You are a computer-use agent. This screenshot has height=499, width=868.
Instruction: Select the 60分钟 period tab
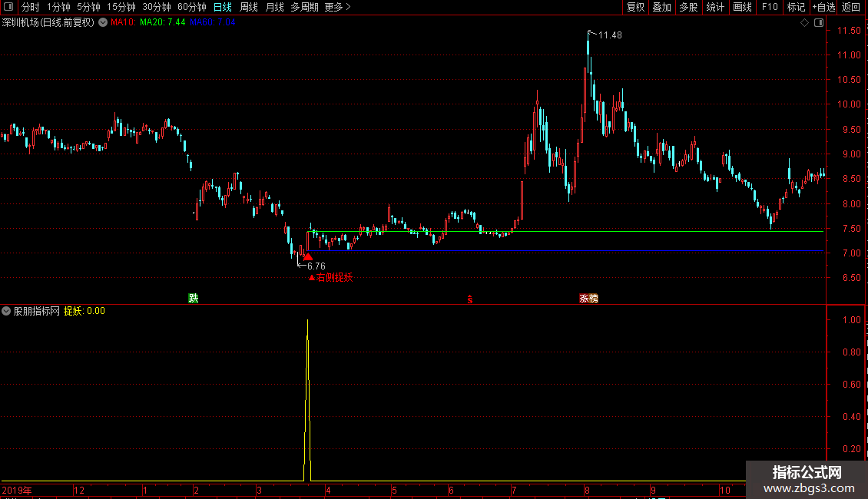192,7
